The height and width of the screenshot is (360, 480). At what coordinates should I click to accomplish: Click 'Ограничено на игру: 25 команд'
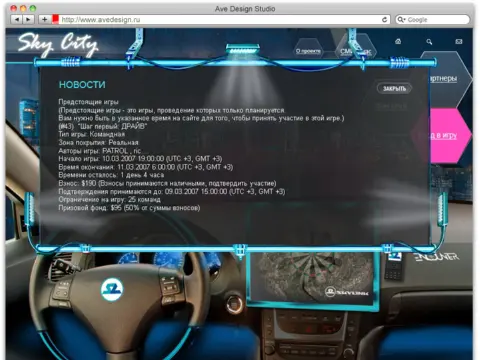(109, 200)
